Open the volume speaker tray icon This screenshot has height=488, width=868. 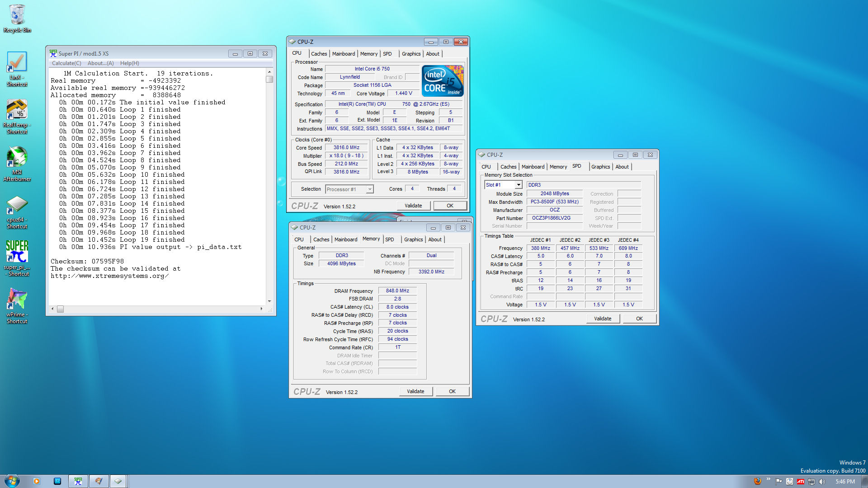point(822,482)
